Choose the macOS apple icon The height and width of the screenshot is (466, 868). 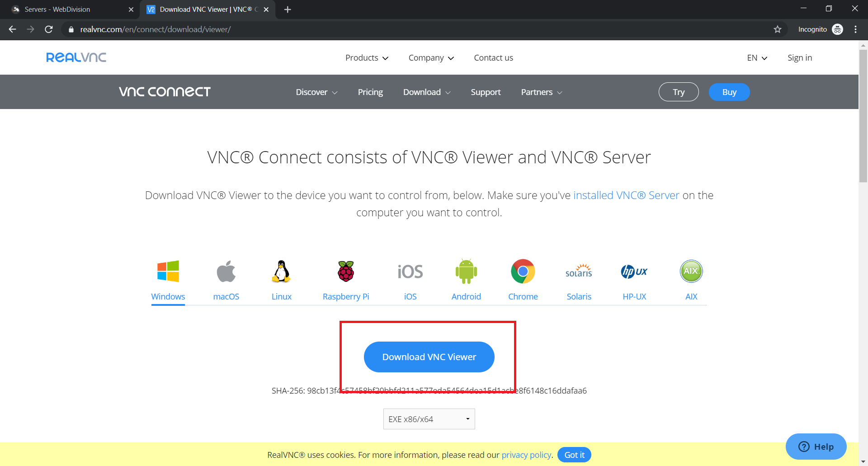click(226, 271)
